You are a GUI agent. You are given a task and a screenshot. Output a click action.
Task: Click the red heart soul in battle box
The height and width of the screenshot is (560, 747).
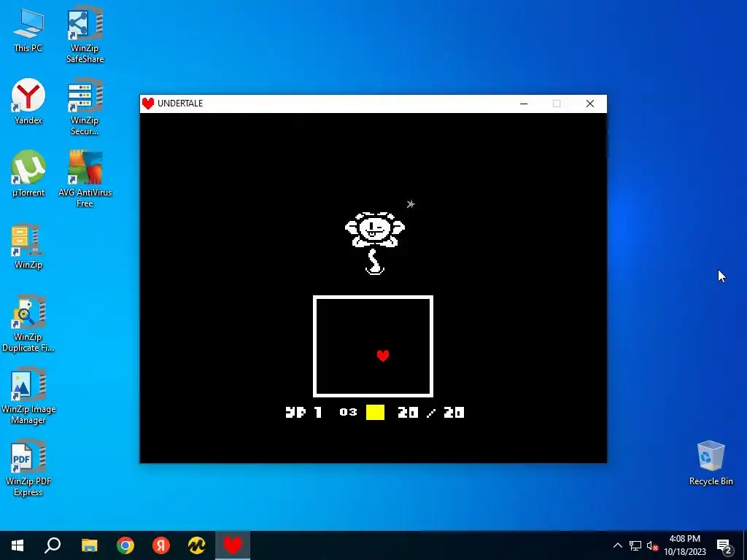click(x=382, y=355)
